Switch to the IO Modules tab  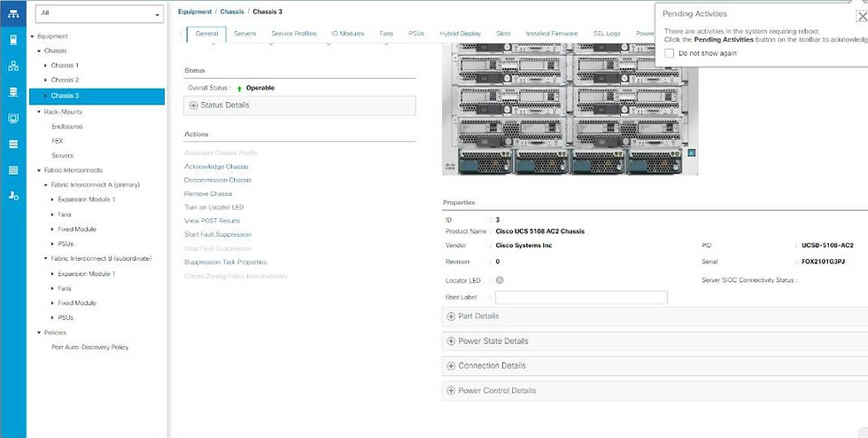(347, 34)
